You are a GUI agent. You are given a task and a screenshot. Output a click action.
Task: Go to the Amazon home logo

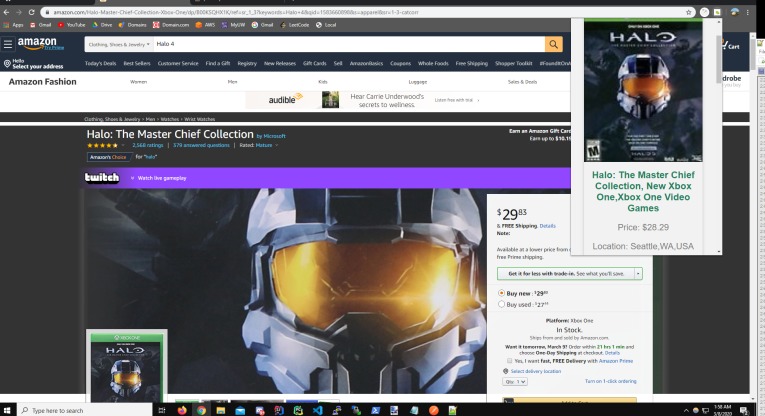[37, 43]
